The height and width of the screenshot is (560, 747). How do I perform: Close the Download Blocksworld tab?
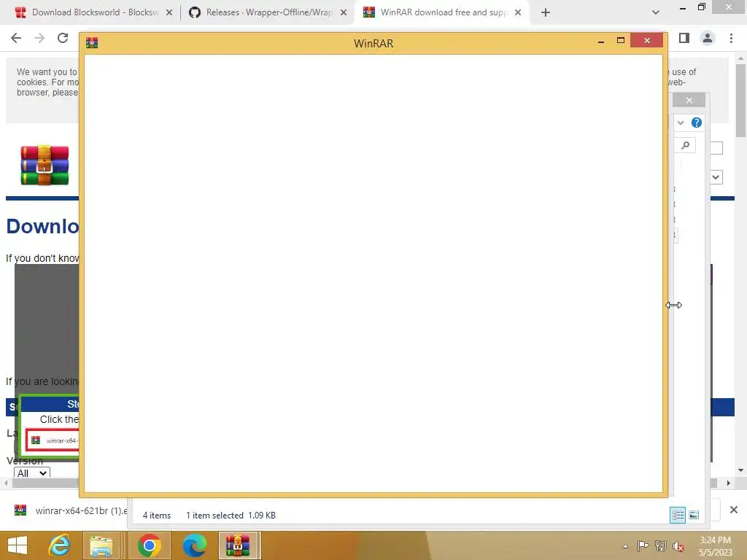(x=169, y=13)
